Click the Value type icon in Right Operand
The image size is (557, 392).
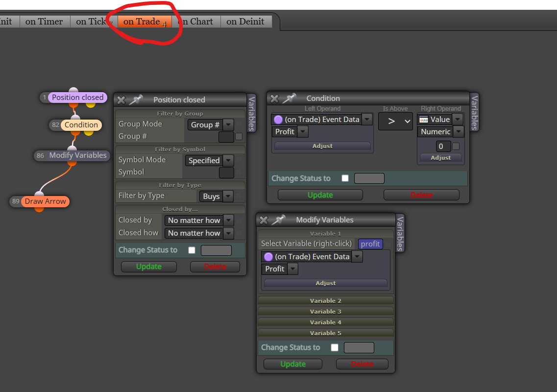(423, 120)
